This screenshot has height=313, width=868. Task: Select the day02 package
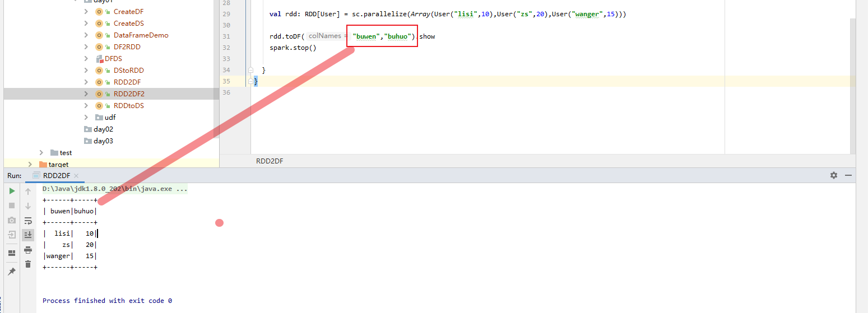pyautogui.click(x=103, y=129)
